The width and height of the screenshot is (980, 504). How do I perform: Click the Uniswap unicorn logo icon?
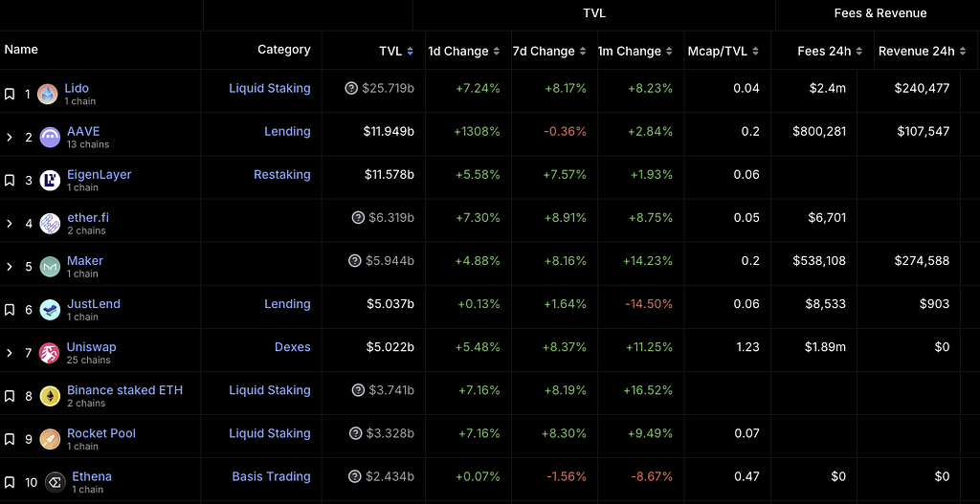pyautogui.click(x=51, y=353)
